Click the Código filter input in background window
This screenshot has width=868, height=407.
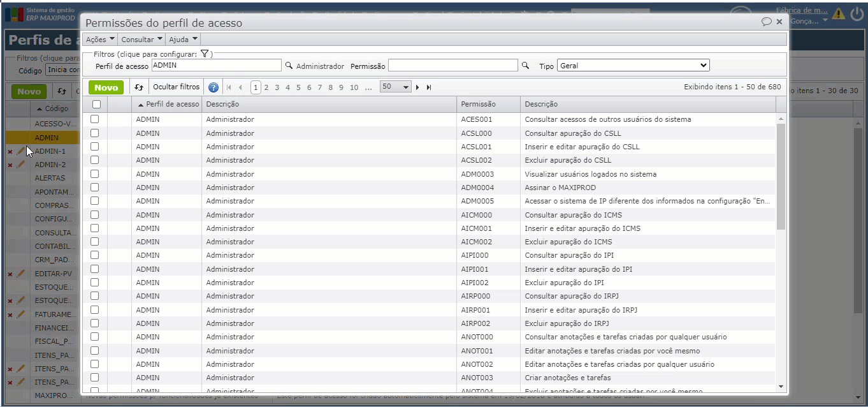[x=62, y=70]
